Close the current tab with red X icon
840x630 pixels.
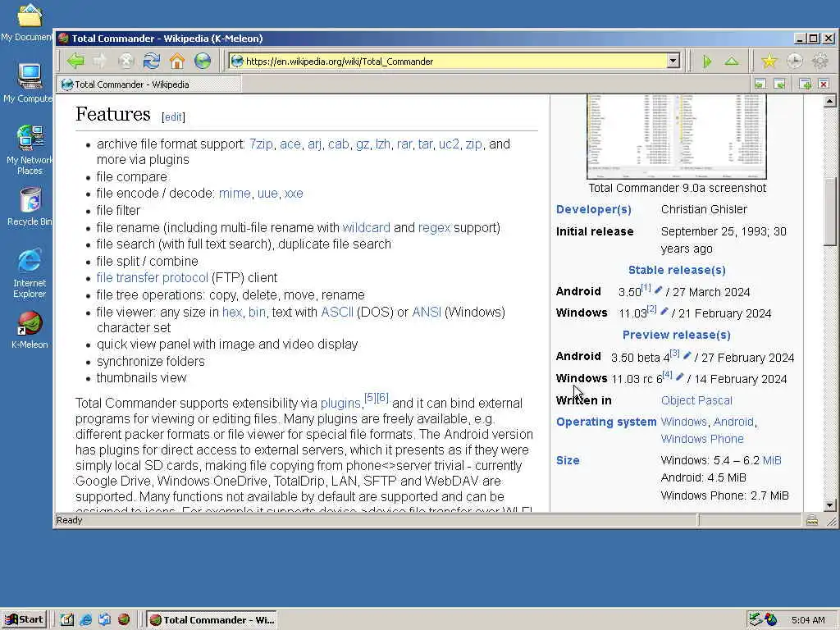tap(824, 84)
